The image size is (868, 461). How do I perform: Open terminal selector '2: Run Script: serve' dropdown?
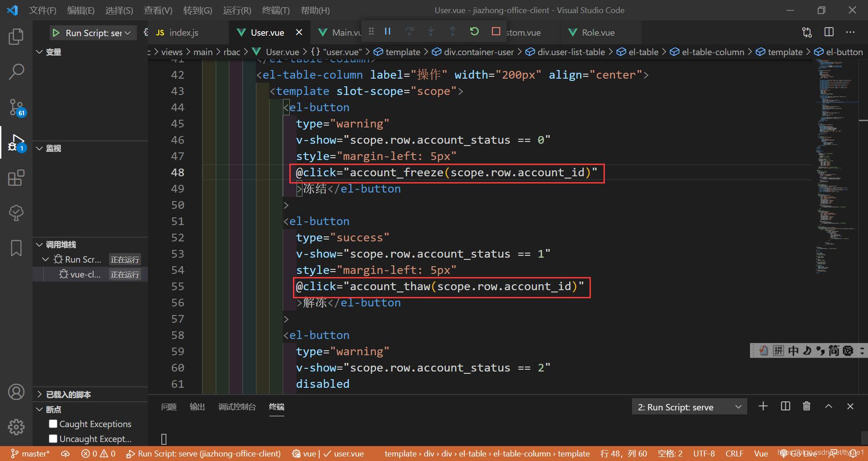689,407
